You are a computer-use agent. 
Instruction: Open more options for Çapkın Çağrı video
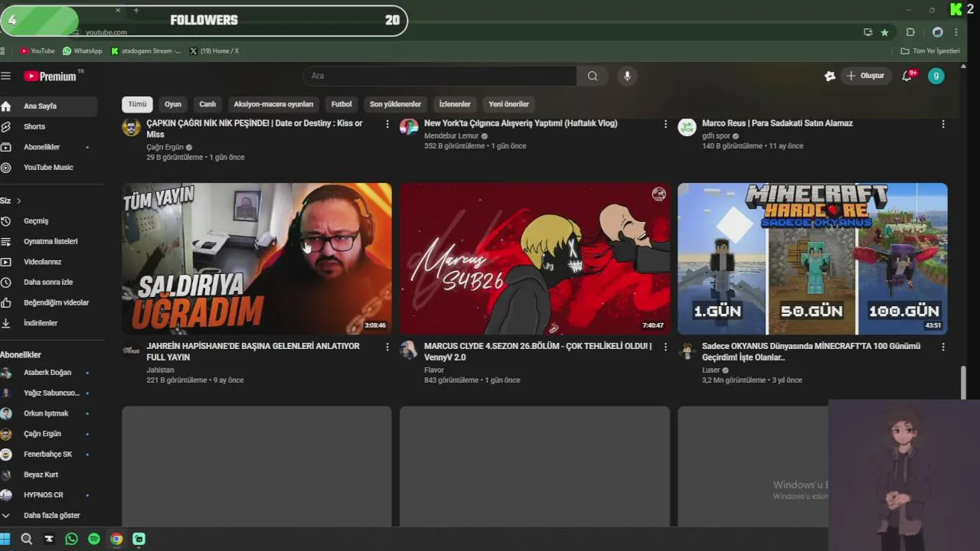(x=387, y=124)
